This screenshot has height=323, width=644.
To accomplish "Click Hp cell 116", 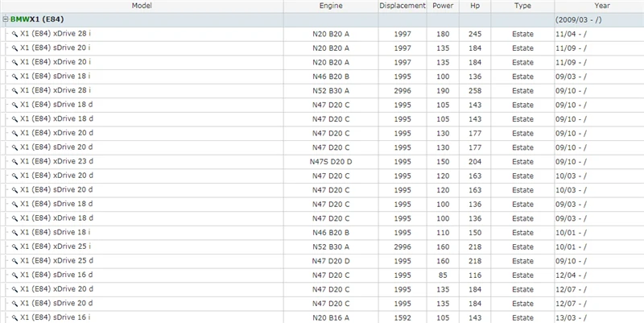I will [475, 275].
